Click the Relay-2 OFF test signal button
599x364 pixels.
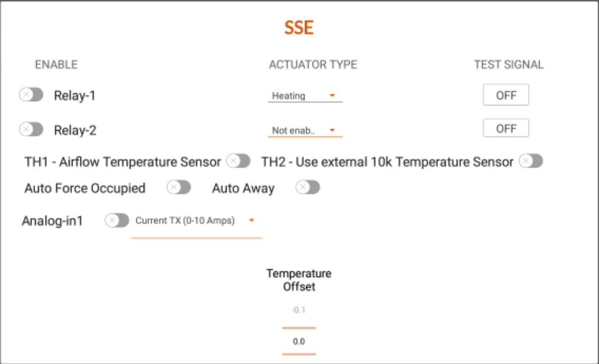click(x=506, y=128)
